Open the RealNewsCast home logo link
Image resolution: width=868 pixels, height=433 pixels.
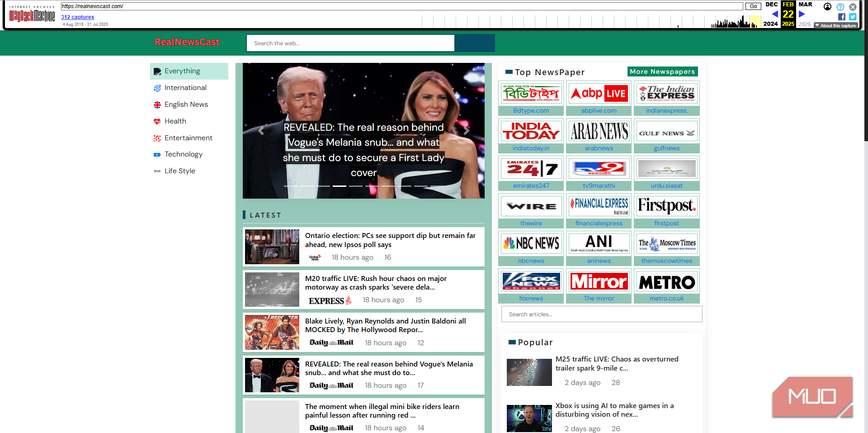coord(187,42)
